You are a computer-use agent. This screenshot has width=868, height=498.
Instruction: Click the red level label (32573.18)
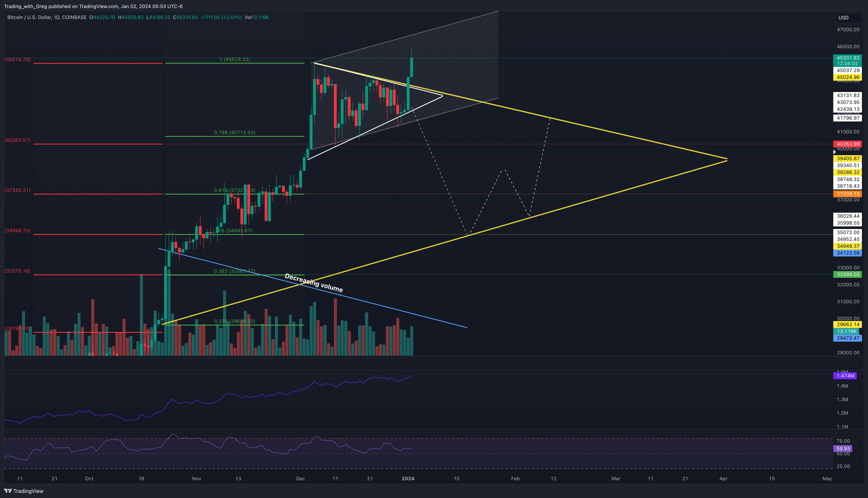(17, 271)
